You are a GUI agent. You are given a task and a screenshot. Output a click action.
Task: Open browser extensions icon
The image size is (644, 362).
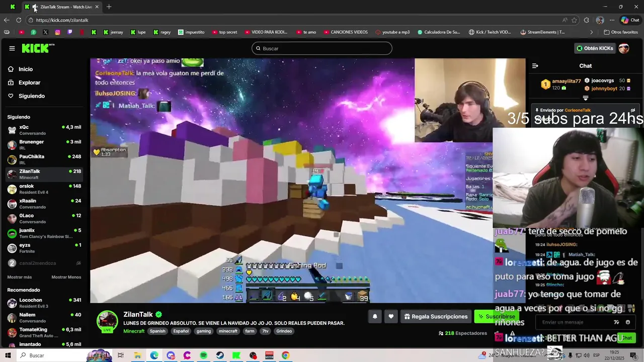click(x=587, y=20)
